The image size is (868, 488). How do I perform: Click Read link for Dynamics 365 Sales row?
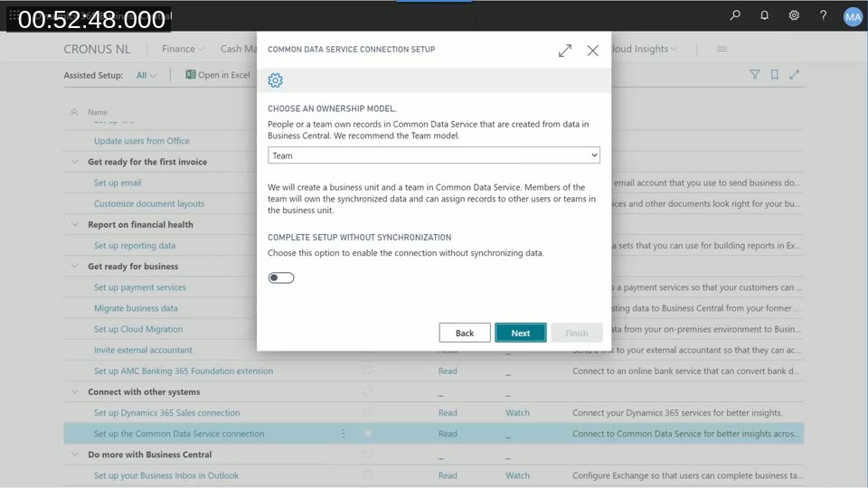[x=448, y=413]
